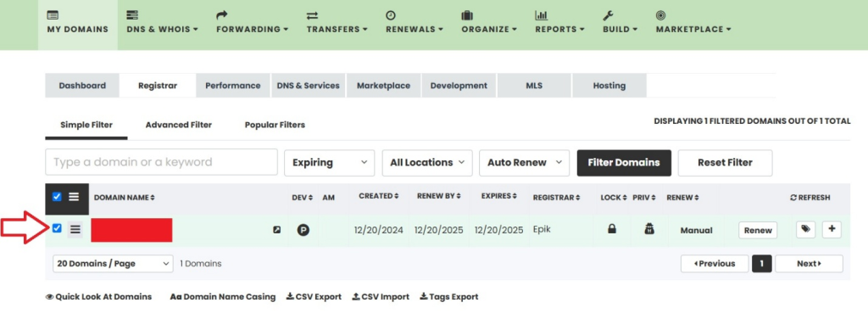Click the Reset Filter button
The width and height of the screenshot is (868, 325).
click(x=726, y=163)
